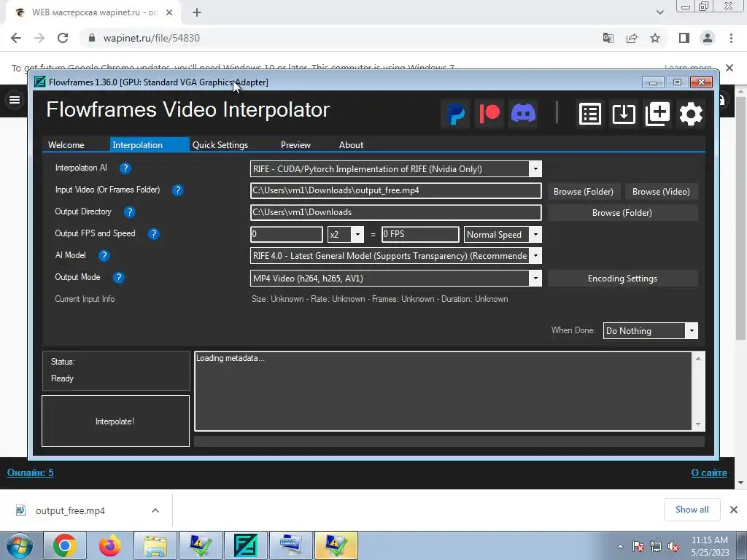Screen dimensions: 747x560
Task: Go back in Chrome browser
Action: pos(16,38)
